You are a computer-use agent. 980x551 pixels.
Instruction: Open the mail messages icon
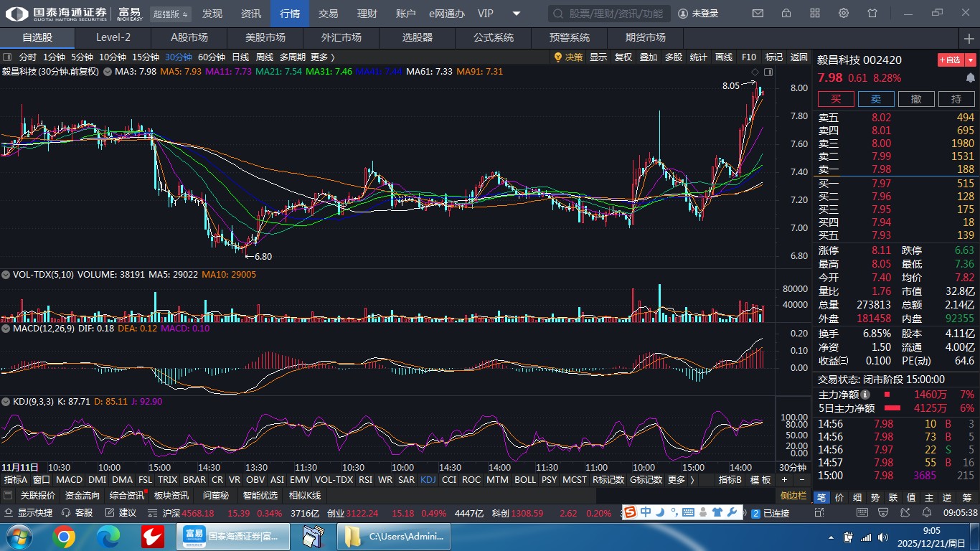point(758,14)
